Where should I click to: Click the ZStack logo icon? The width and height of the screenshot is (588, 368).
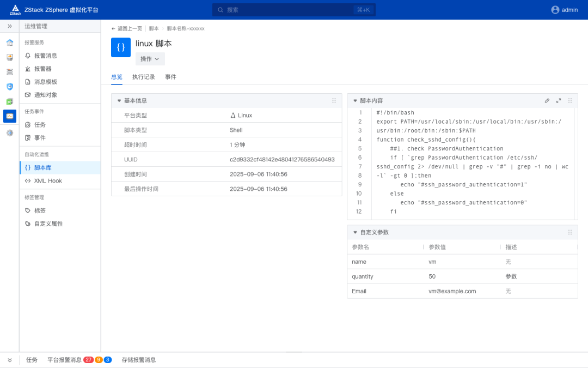coord(15,10)
